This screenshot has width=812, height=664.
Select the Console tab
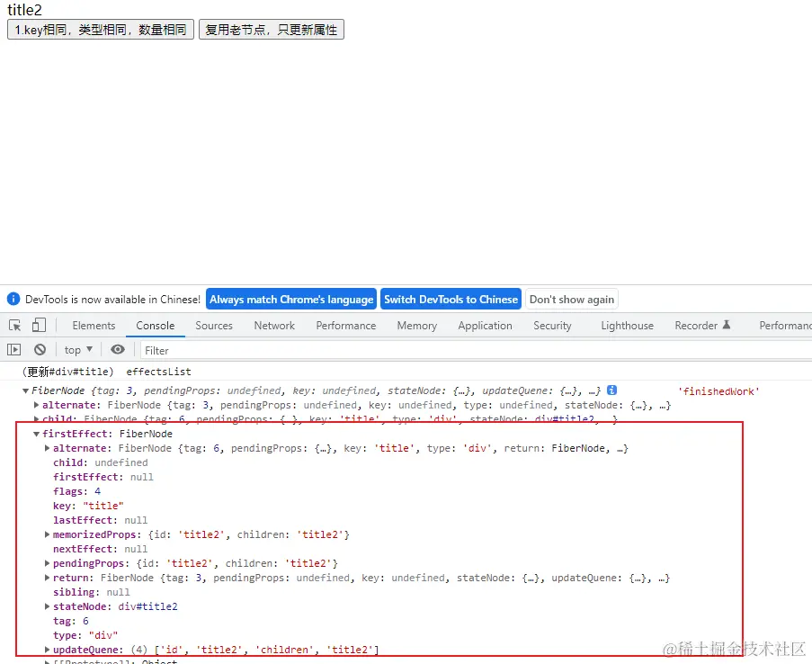point(155,326)
